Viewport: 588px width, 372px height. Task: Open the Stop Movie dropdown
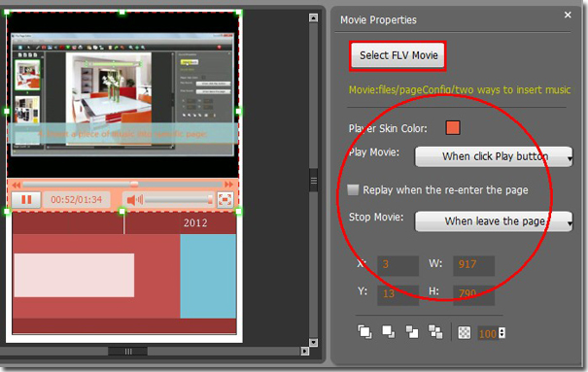[494, 221]
